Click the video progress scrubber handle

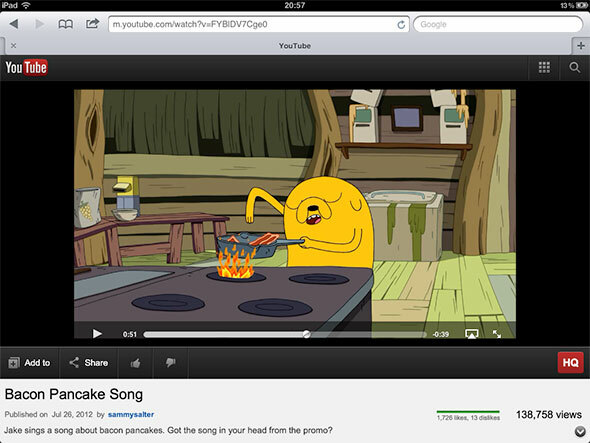pyautogui.click(x=307, y=334)
